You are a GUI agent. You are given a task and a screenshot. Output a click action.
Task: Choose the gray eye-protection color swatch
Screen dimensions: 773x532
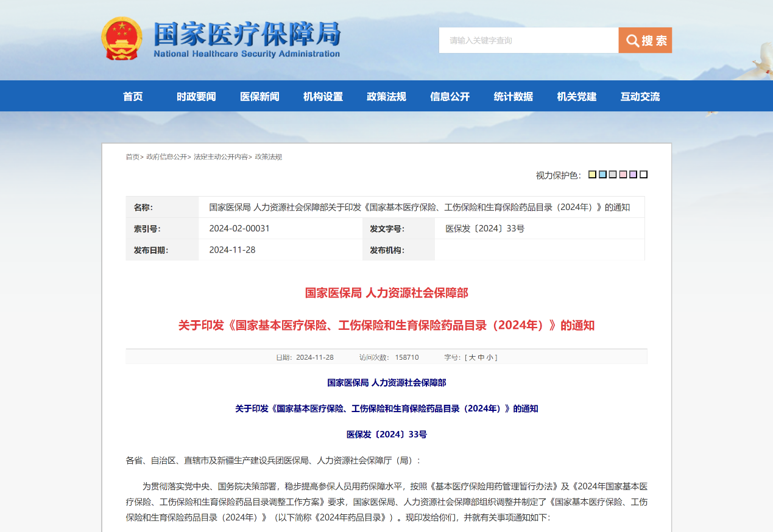pos(613,175)
